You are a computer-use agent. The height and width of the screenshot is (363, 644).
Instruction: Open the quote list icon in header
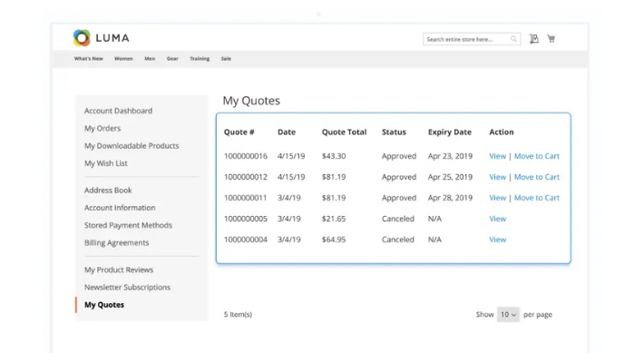coord(533,39)
